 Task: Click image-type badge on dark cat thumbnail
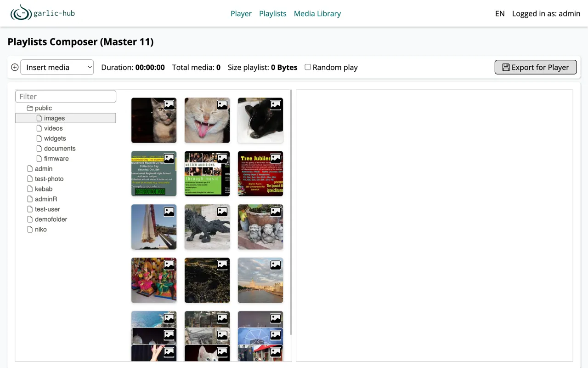pos(169,105)
